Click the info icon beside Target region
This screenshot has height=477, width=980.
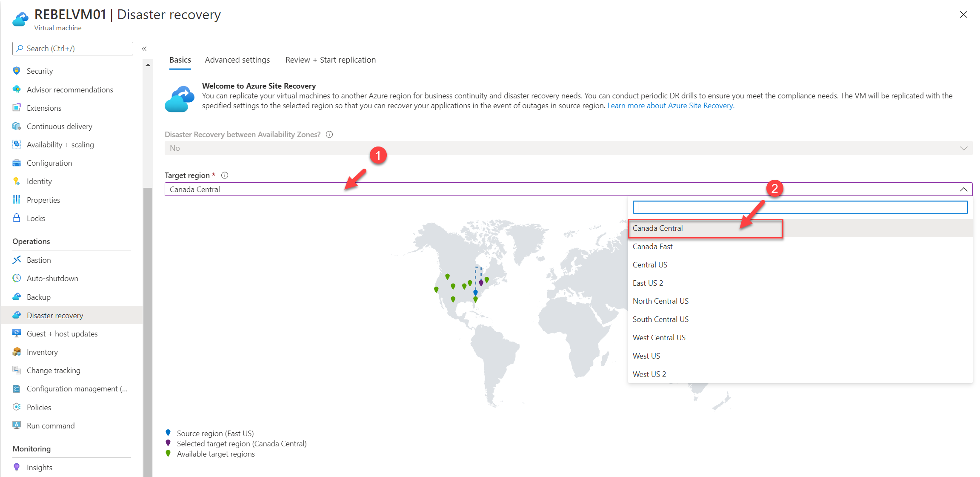pos(225,175)
